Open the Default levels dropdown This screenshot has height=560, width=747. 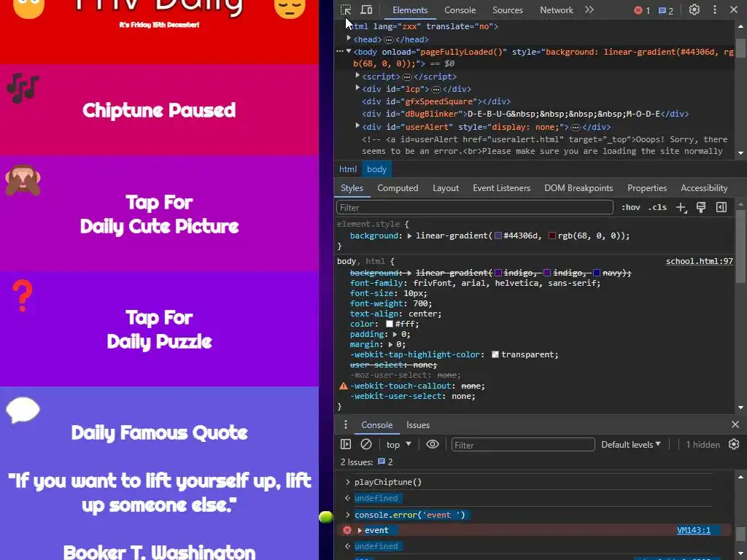[631, 444]
